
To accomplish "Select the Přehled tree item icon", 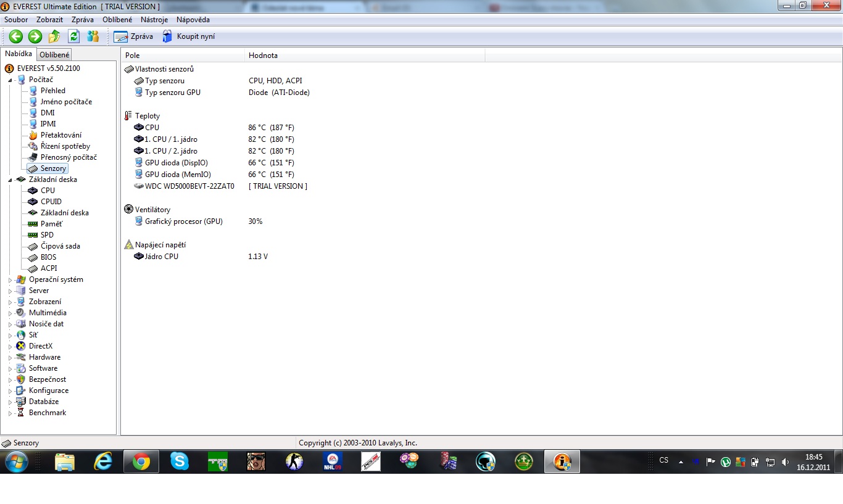I will click(x=33, y=91).
